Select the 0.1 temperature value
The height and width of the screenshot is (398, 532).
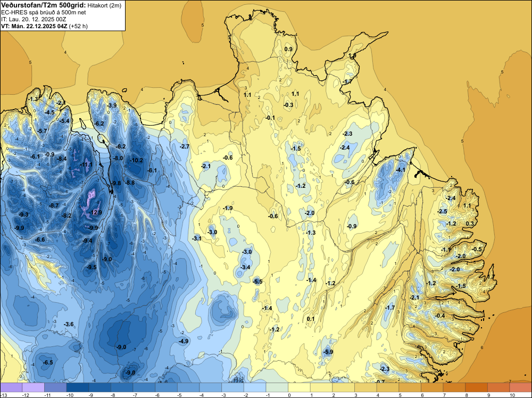(x=311, y=319)
